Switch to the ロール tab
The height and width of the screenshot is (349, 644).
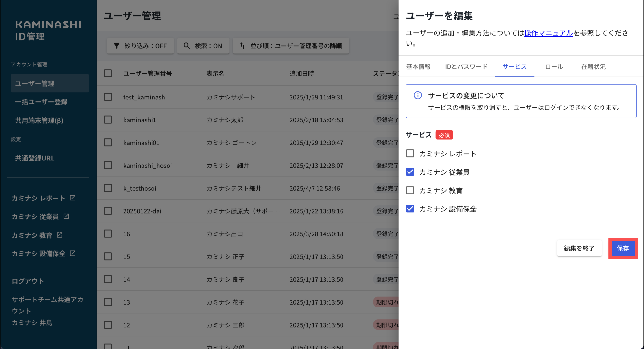coord(554,66)
